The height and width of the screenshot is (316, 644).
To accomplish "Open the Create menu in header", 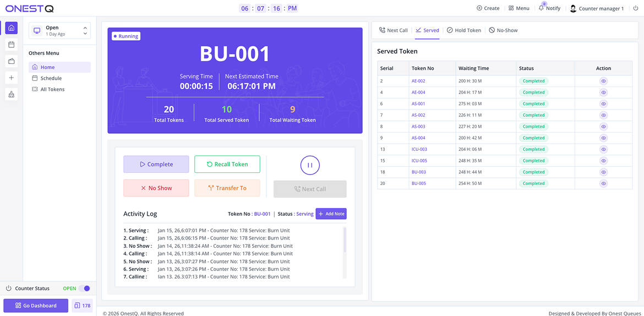I will tap(488, 8).
